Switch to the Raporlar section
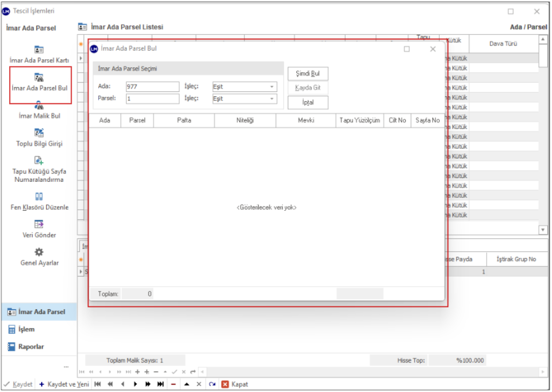Viewport: 552px width, 392px height. pyautogui.click(x=30, y=347)
